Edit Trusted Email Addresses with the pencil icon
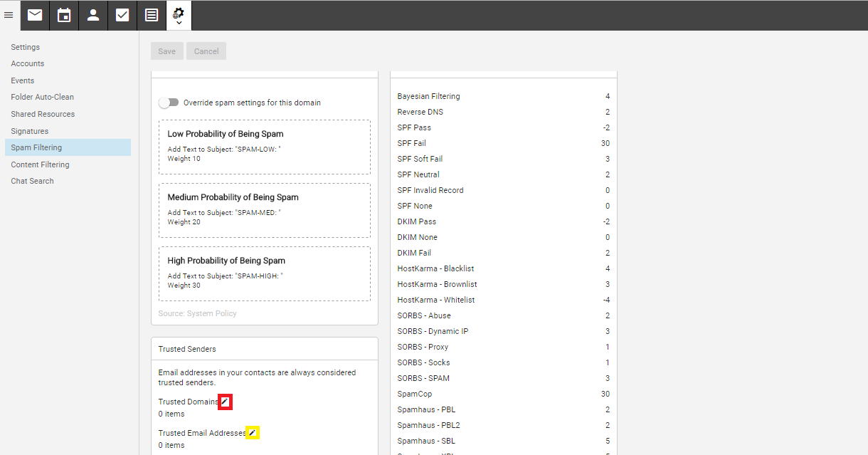The image size is (868, 455). pyautogui.click(x=253, y=432)
